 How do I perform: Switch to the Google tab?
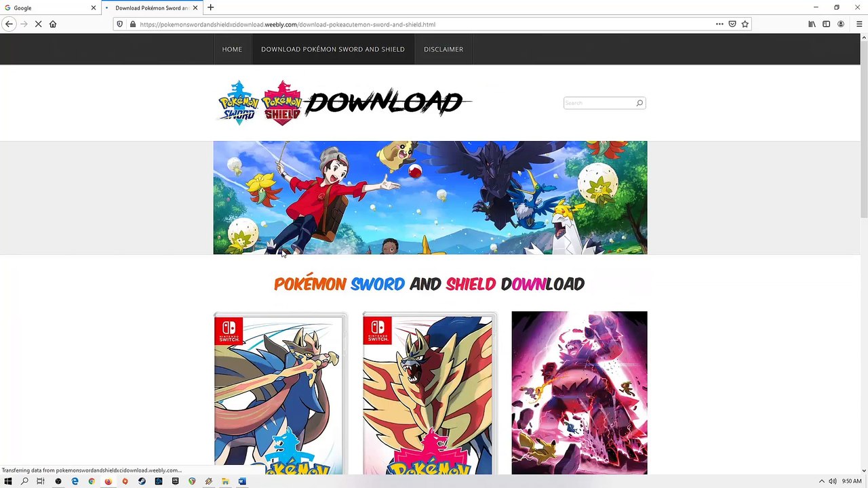50,8
